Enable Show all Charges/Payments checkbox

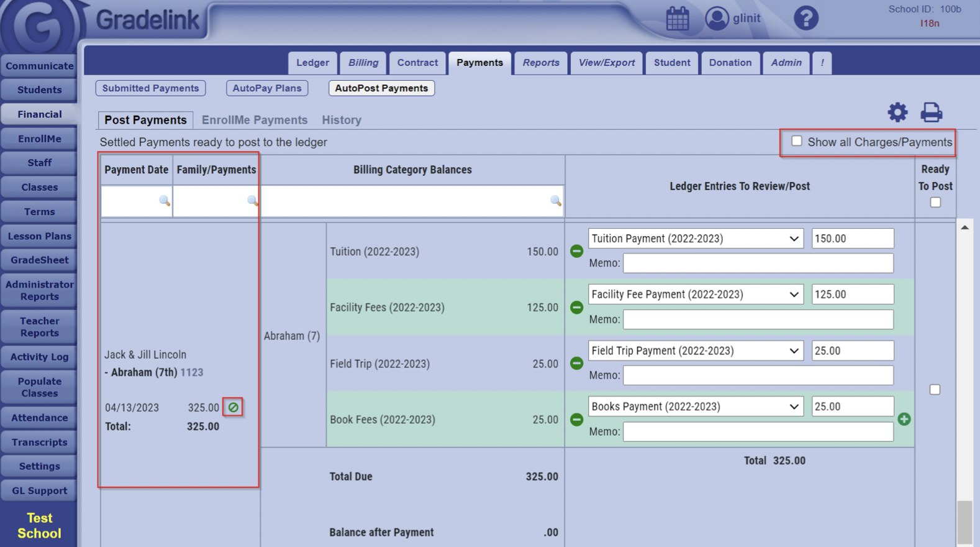point(797,142)
